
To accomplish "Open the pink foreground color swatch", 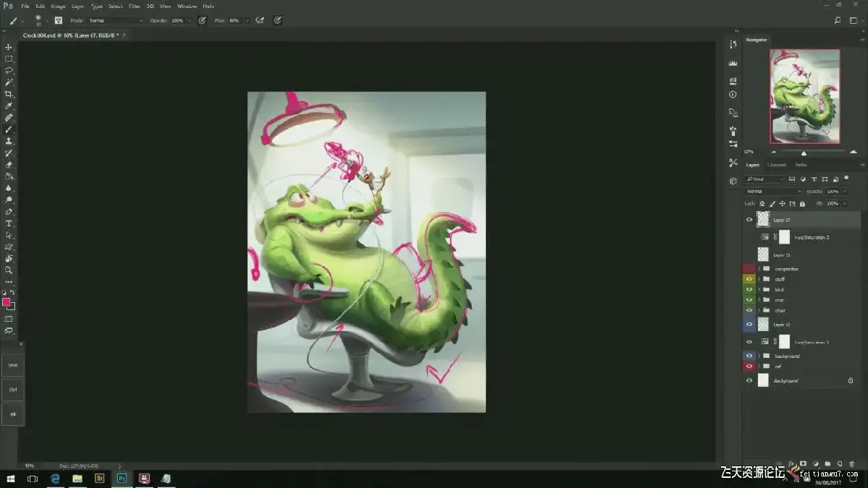I will point(7,302).
